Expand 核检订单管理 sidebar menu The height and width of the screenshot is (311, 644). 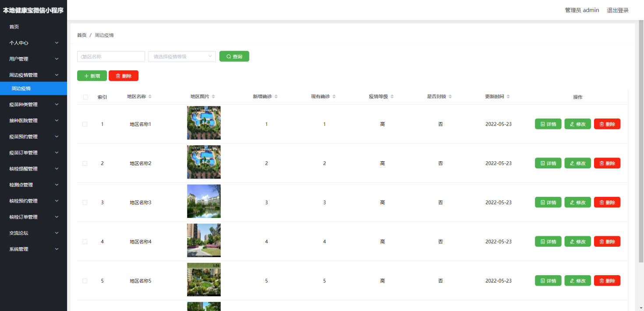click(33, 217)
